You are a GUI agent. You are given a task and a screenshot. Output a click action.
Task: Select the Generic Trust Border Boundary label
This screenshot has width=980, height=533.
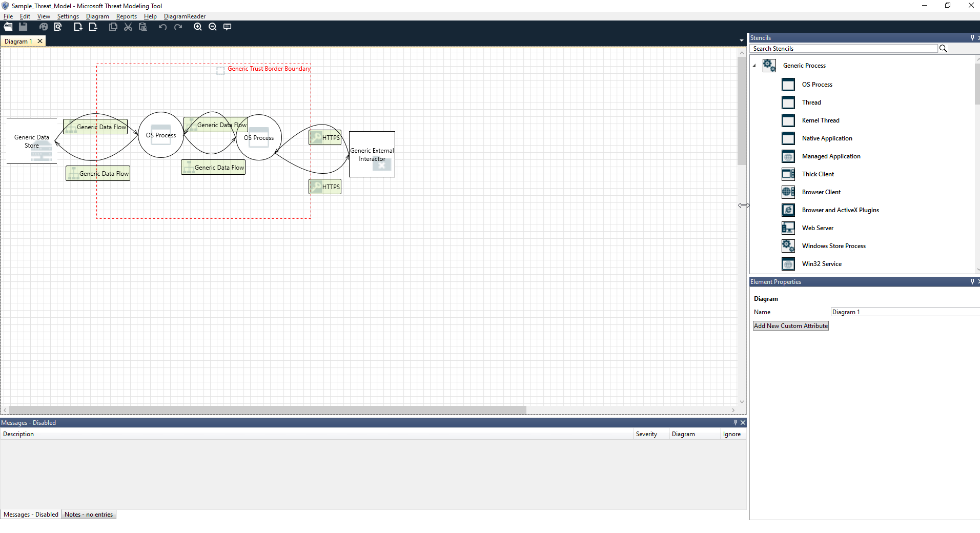coord(269,69)
